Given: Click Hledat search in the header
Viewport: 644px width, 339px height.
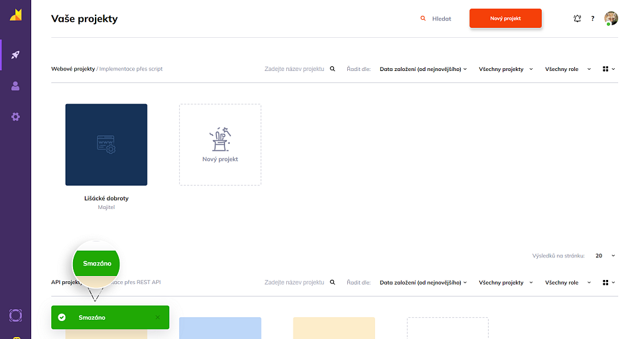Looking at the screenshot, I should [436, 19].
